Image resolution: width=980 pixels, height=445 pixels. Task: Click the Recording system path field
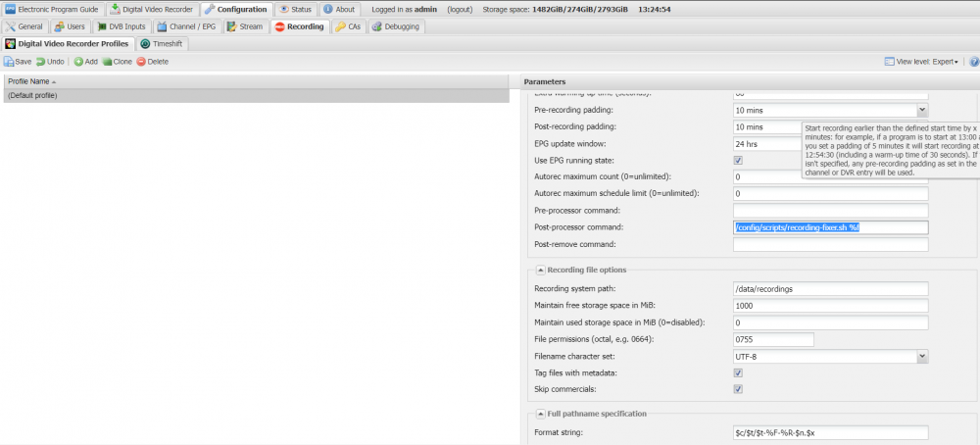[831, 289]
